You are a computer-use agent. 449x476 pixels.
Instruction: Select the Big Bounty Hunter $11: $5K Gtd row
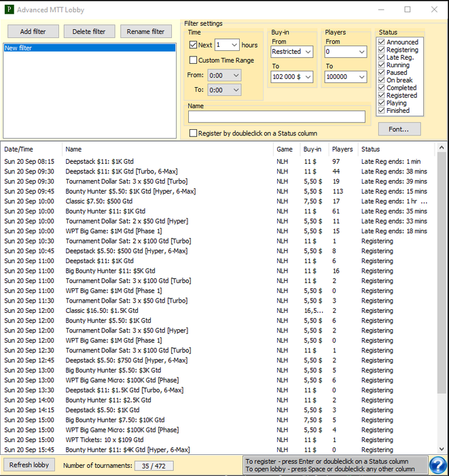pos(218,271)
